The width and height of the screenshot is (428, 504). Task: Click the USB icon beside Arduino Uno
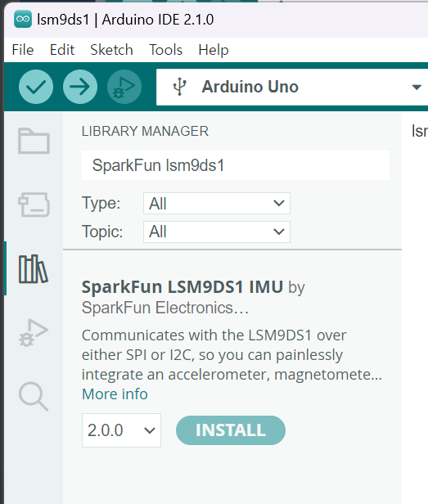pyautogui.click(x=179, y=87)
